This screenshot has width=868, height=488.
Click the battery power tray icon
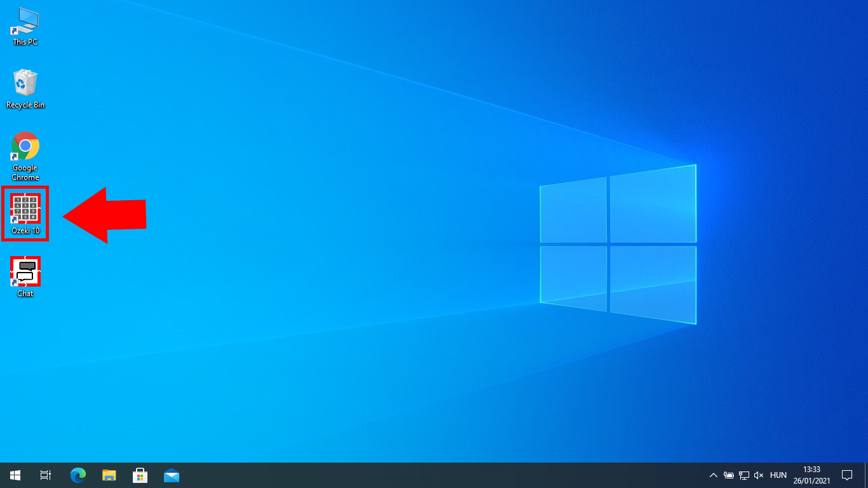tap(729, 475)
